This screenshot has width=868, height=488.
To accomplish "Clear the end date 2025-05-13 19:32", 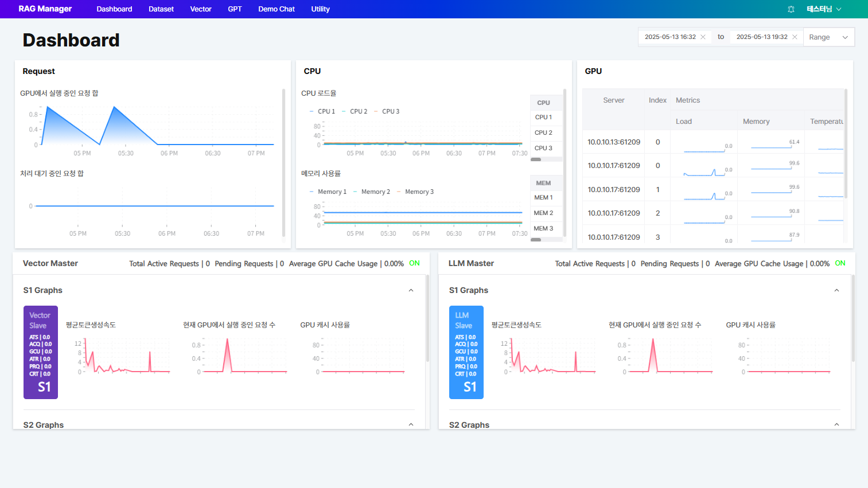I will pyautogui.click(x=795, y=37).
